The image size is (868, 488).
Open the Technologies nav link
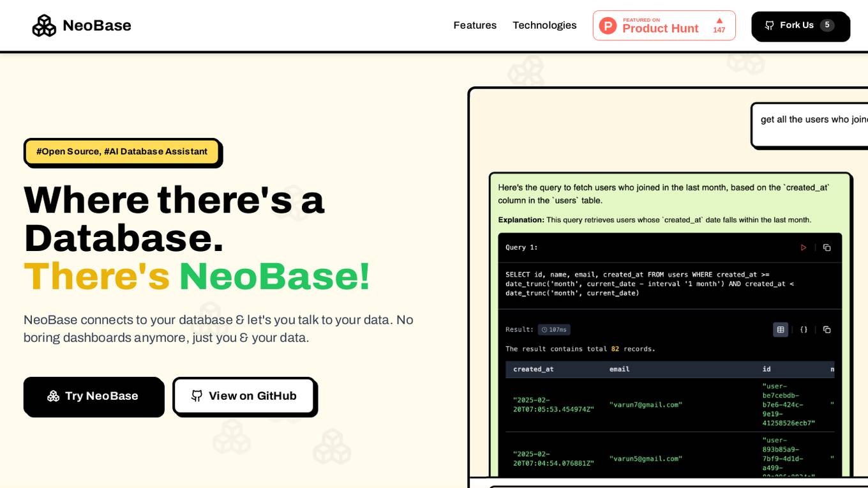(544, 26)
